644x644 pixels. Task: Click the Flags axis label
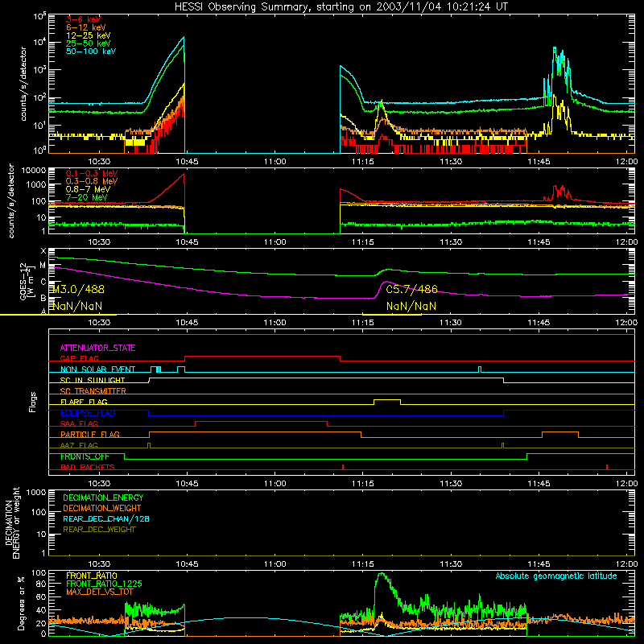pyautogui.click(x=33, y=402)
